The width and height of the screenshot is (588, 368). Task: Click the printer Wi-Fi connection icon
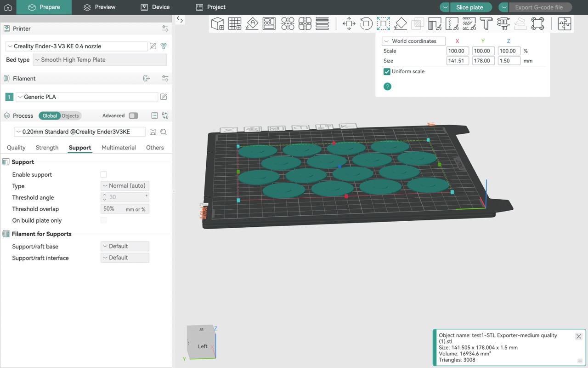[164, 46]
